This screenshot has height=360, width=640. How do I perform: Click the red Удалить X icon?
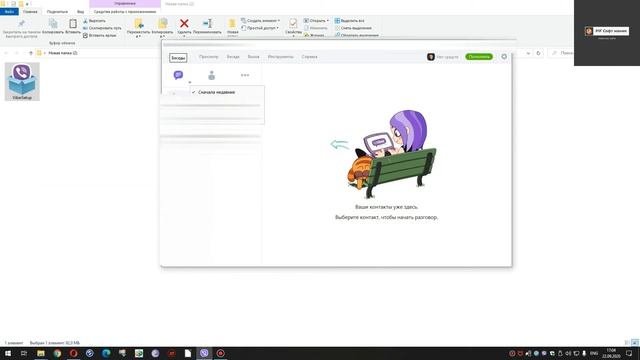184,24
